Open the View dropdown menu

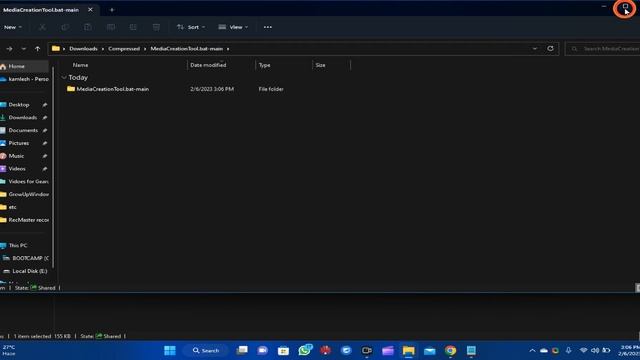233,27
